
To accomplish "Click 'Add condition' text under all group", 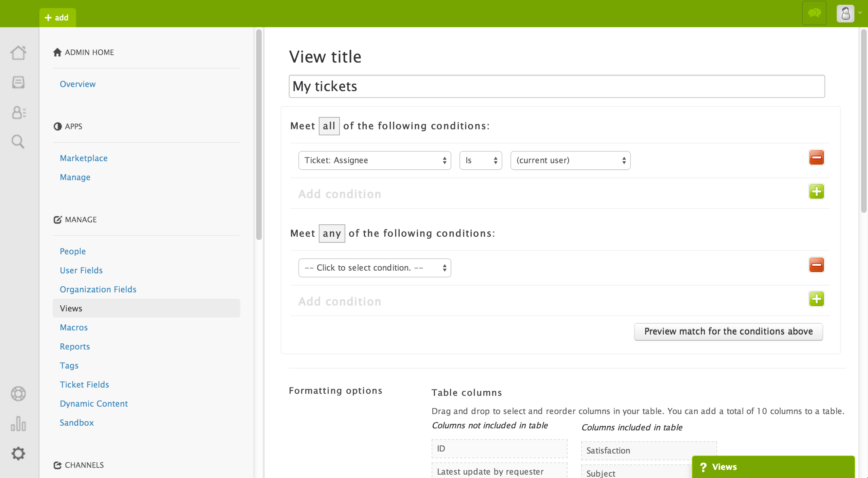I will tap(340, 194).
